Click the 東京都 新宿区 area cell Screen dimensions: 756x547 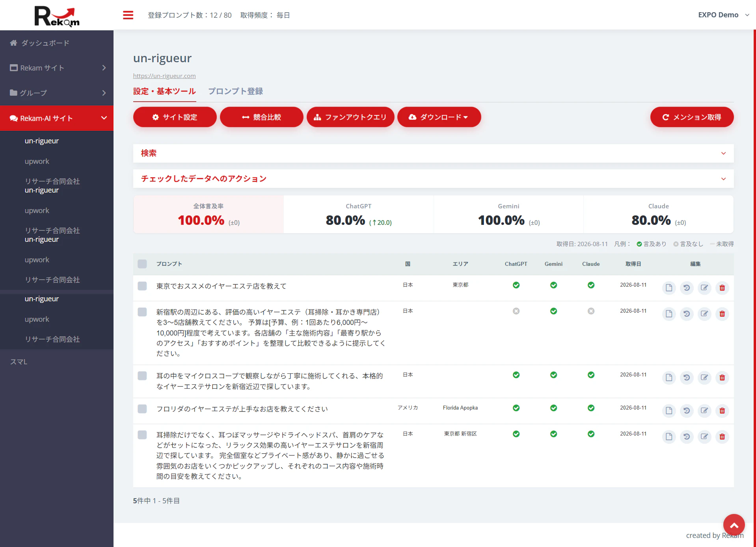tap(460, 434)
